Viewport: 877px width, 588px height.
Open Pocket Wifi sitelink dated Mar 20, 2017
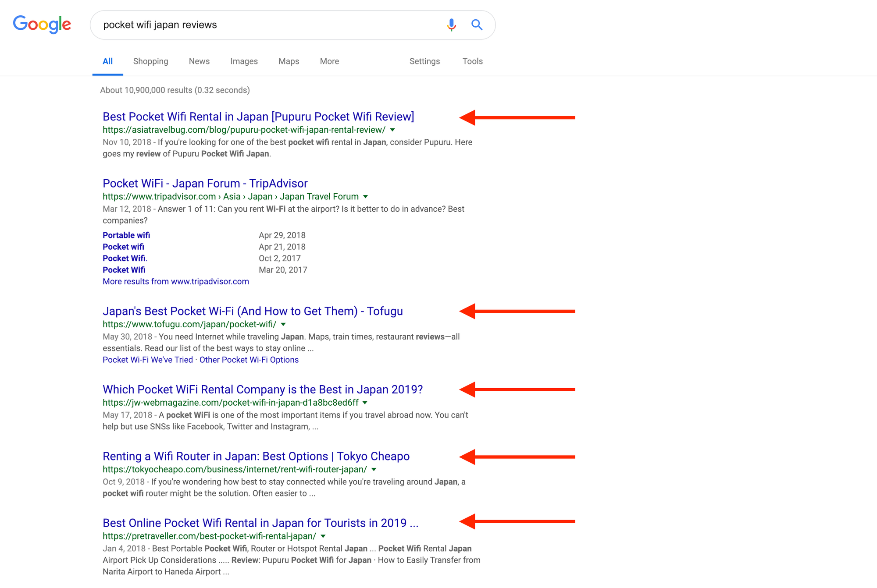click(x=124, y=270)
